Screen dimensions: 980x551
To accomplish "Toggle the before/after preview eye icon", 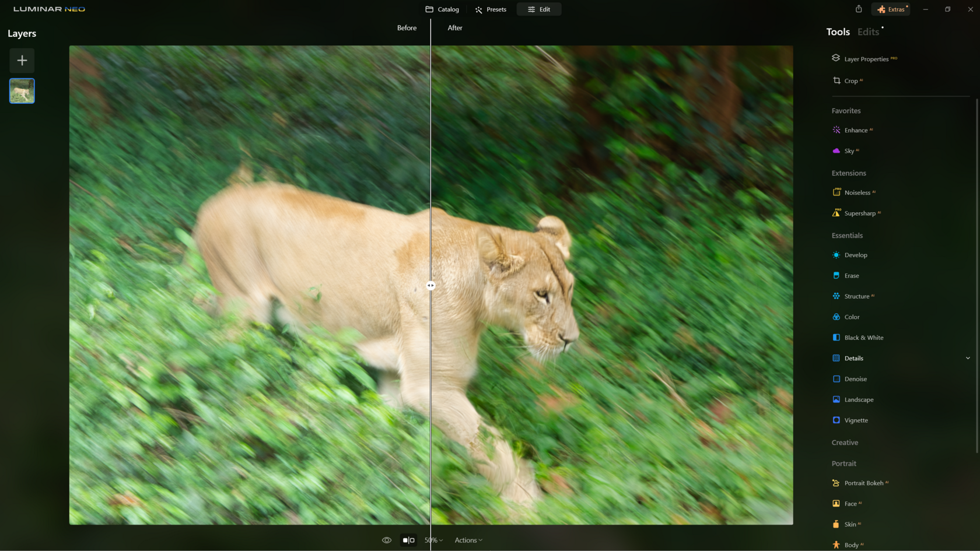I will click(386, 540).
